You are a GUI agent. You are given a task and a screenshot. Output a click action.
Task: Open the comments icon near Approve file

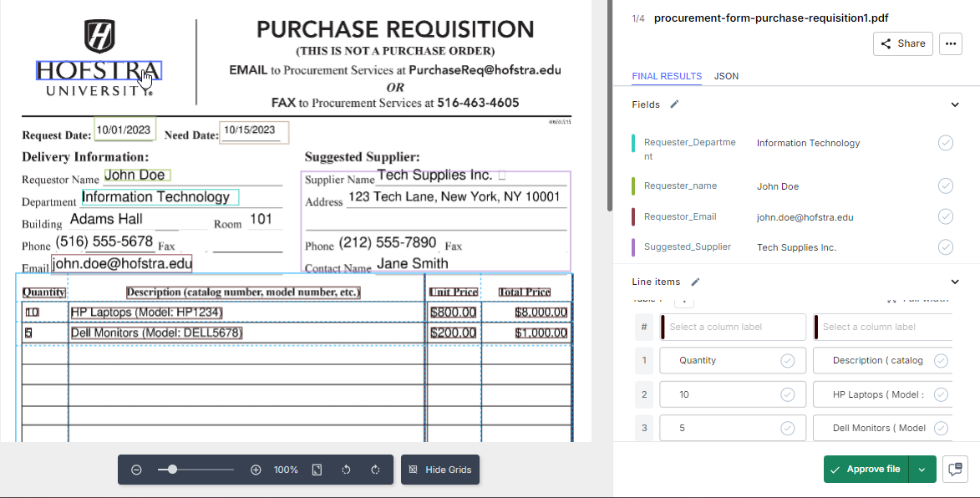pyautogui.click(x=954, y=469)
